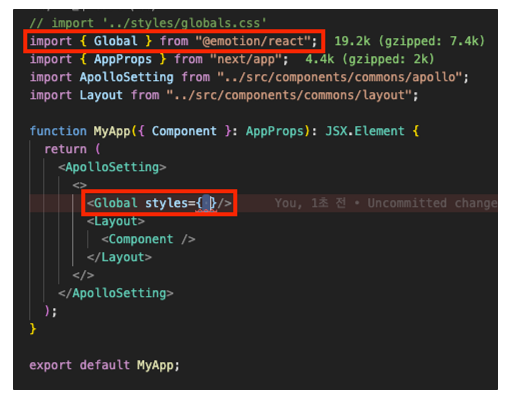Click the Global identifier in import
Viewport: 512px width, 399px height.
point(116,41)
